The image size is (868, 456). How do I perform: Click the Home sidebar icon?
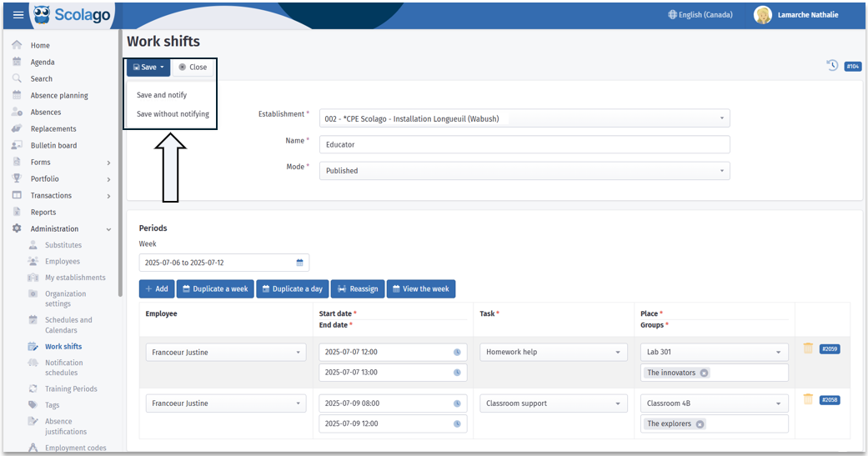pos(18,45)
